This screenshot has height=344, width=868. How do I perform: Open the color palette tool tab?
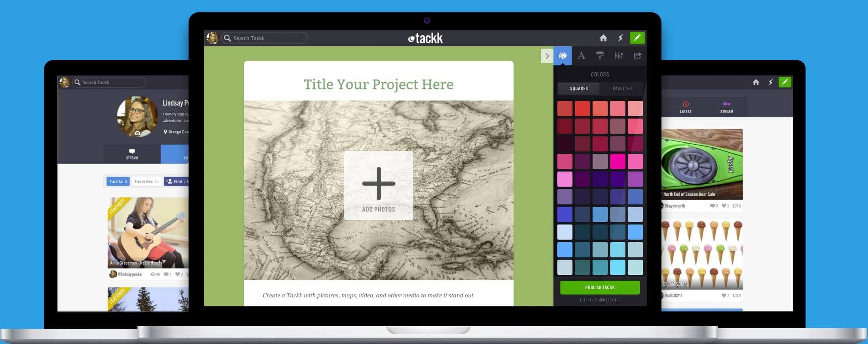[562, 56]
